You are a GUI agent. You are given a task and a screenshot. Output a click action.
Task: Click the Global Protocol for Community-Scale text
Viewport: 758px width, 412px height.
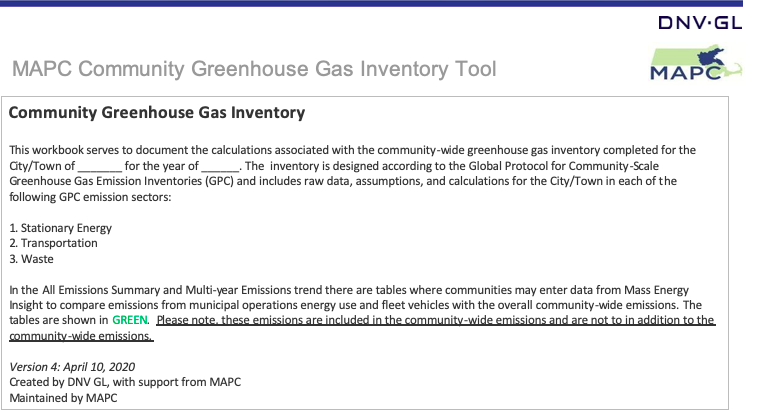563,166
